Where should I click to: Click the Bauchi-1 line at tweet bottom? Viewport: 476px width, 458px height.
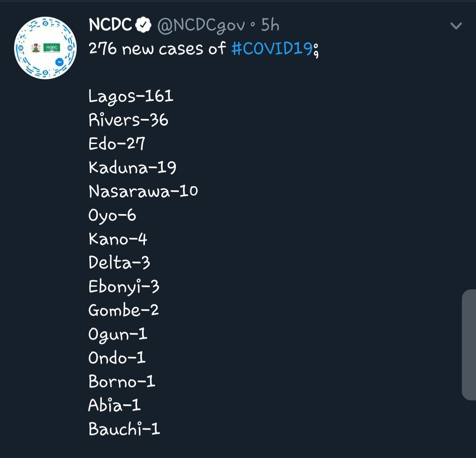click(x=124, y=429)
